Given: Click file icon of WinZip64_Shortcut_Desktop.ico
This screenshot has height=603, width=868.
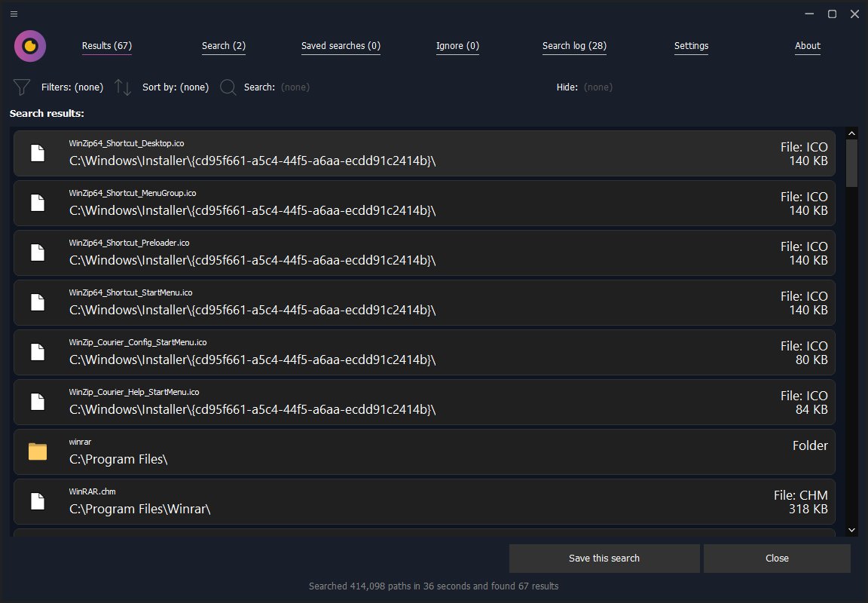Looking at the screenshot, I should pyautogui.click(x=38, y=153).
